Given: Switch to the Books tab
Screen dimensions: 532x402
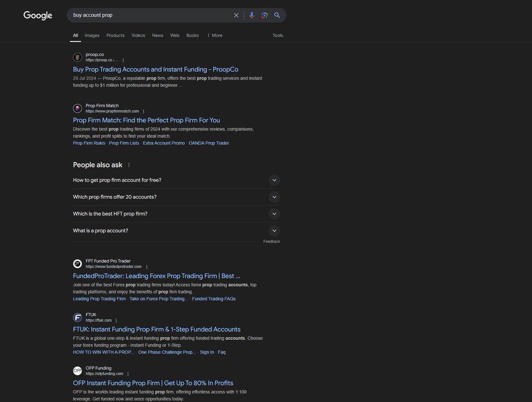Looking at the screenshot, I should click(192, 35).
